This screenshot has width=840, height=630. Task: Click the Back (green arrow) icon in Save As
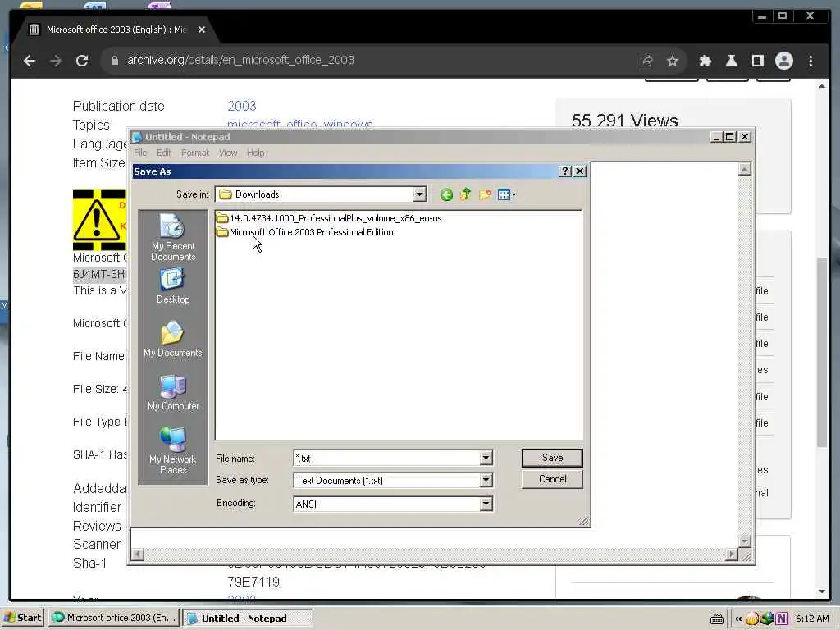click(x=446, y=195)
